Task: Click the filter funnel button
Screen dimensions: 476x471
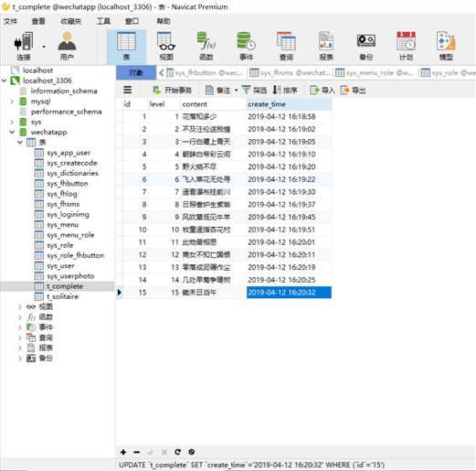Action: tap(254, 90)
